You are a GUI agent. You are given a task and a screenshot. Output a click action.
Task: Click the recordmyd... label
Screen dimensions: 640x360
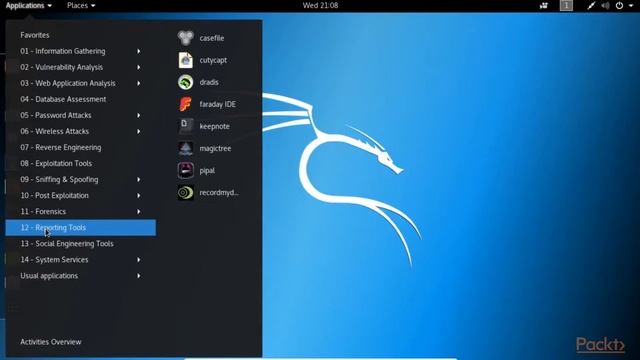219,193
